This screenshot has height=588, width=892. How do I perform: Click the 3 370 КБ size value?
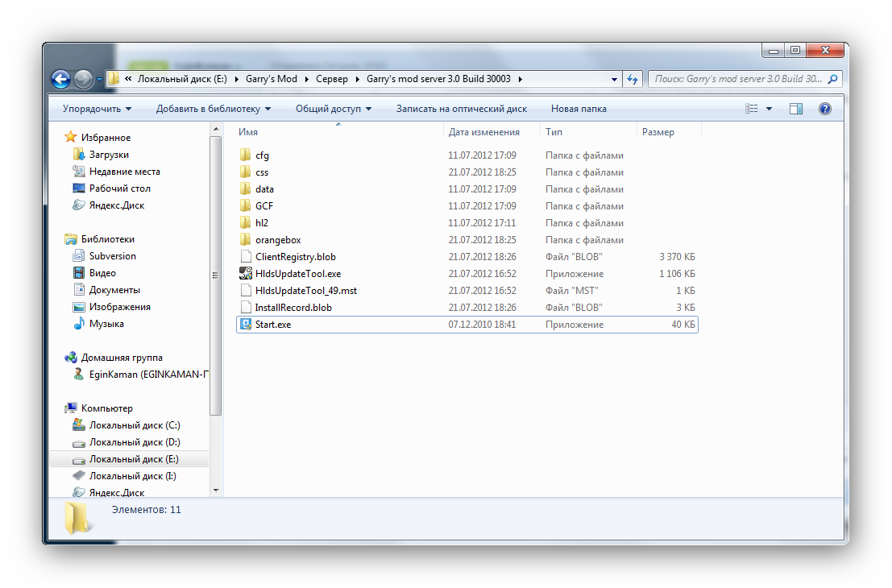pyautogui.click(x=677, y=256)
